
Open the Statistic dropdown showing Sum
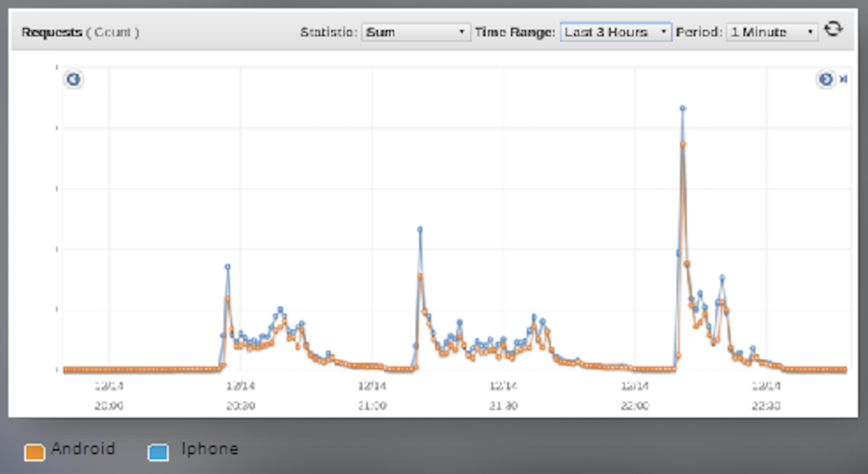[416, 32]
